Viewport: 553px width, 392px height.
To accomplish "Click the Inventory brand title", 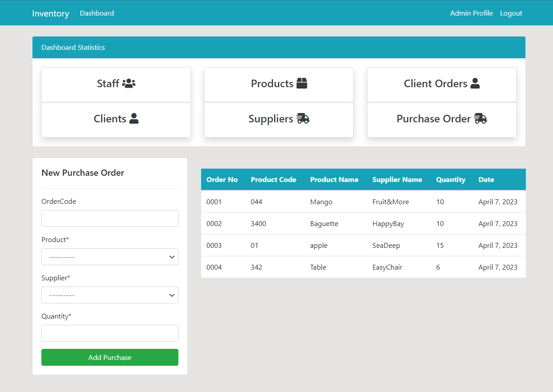I will 50,13.
